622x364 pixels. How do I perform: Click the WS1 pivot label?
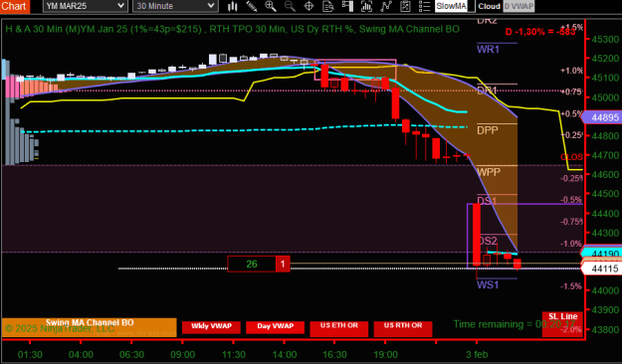tap(488, 284)
